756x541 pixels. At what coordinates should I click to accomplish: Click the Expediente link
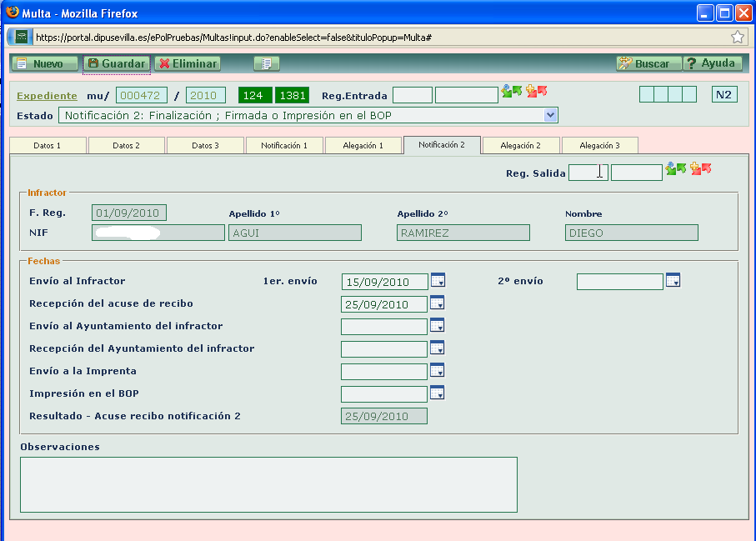coord(46,95)
